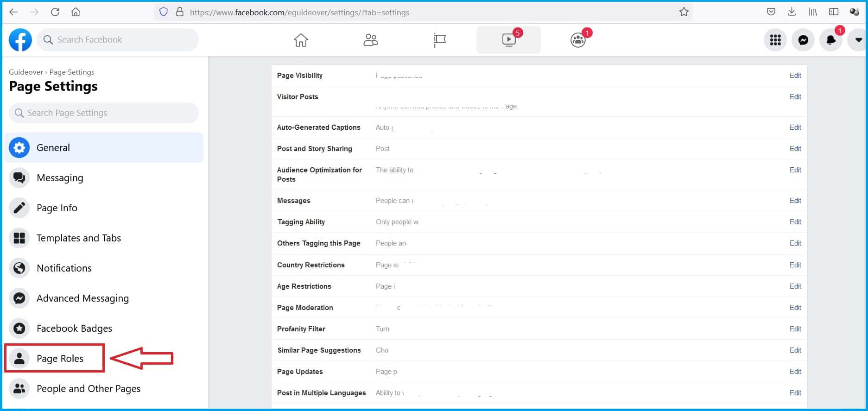Screen dimensions: 868x411
Task: Click the padlock site security icon
Action: 180,12
